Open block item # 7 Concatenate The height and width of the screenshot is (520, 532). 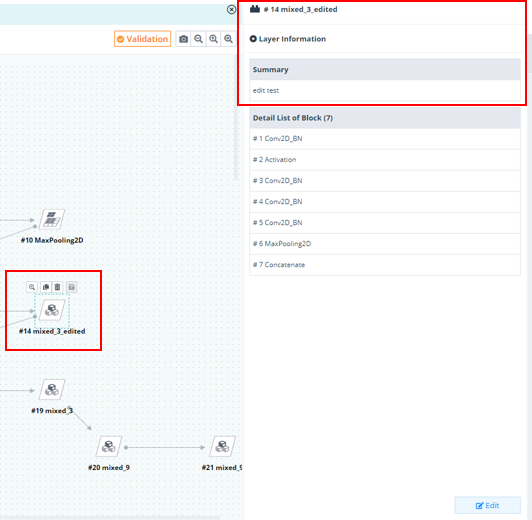coord(385,265)
